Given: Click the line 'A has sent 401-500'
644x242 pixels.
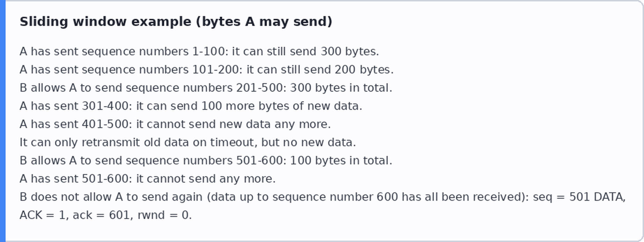Looking at the screenshot, I should click(x=175, y=124).
